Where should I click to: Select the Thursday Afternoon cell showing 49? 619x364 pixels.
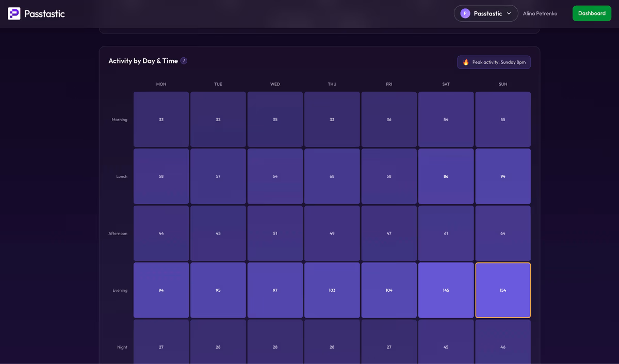point(332,234)
